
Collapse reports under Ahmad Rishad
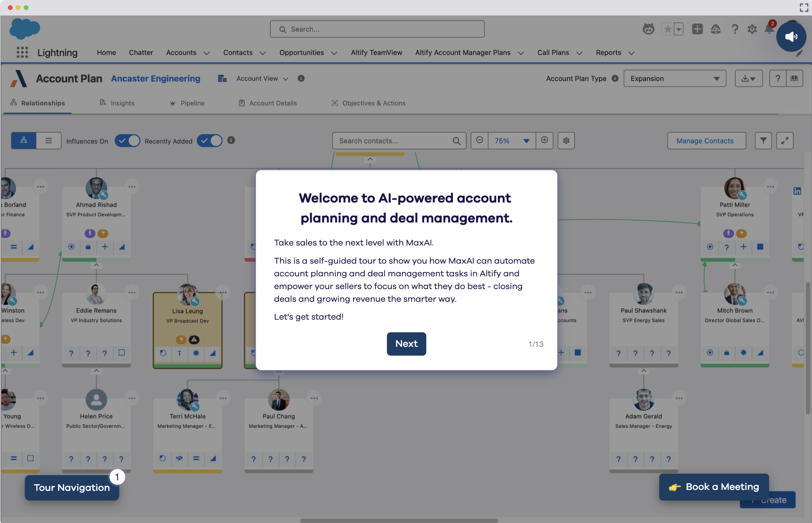96,265
